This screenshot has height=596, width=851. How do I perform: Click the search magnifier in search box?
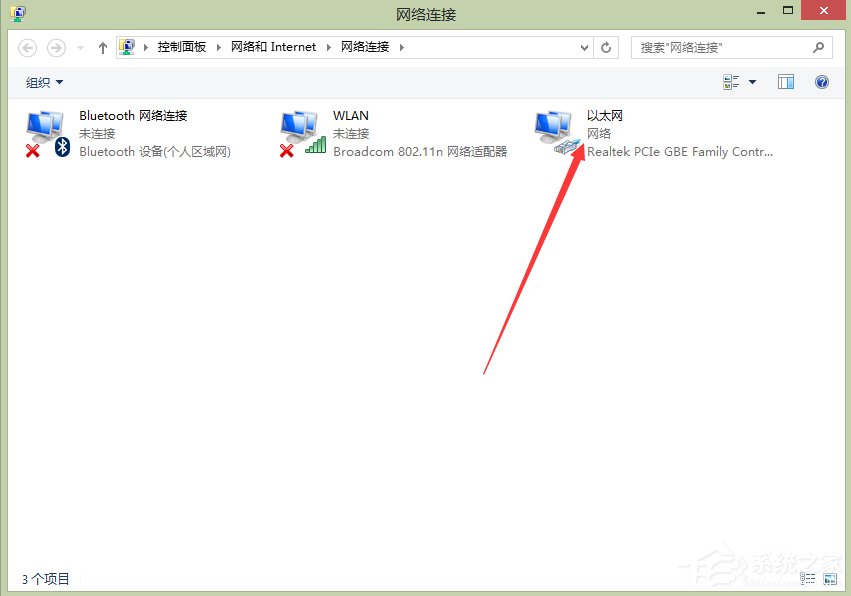(x=818, y=47)
